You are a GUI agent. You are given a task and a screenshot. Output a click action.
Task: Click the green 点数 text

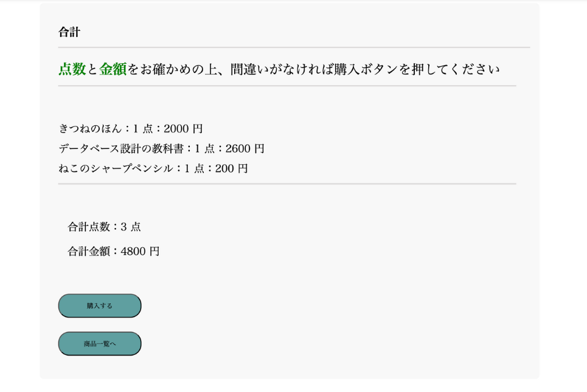pyautogui.click(x=72, y=69)
